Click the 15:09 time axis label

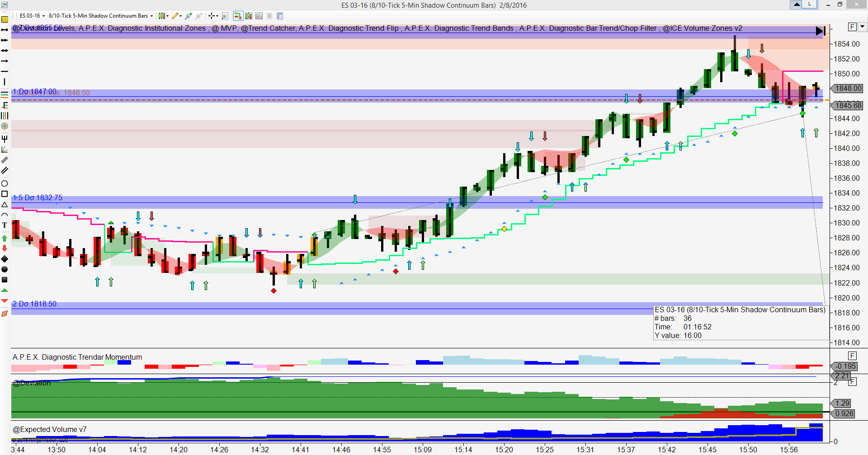423,450
